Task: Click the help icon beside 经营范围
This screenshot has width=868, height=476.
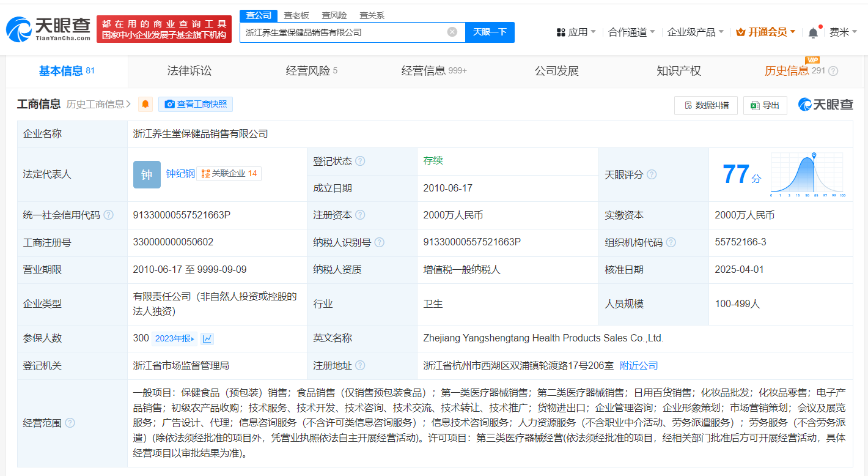Action: (70, 423)
